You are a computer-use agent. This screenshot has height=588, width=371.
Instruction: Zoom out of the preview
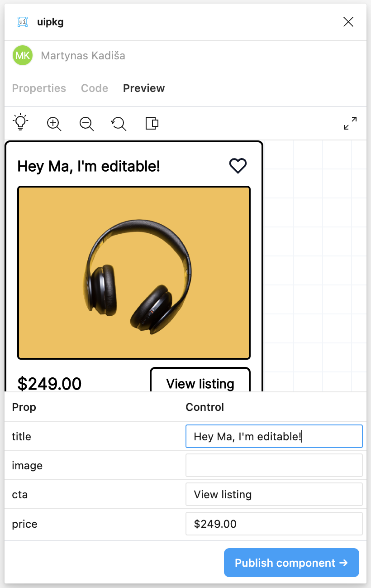(x=86, y=124)
